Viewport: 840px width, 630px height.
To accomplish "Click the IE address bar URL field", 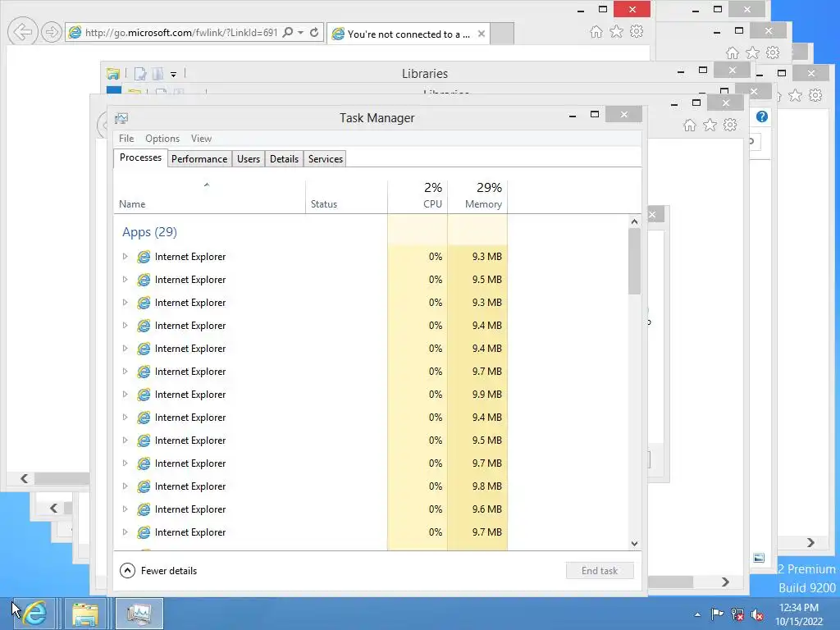I will (181, 33).
